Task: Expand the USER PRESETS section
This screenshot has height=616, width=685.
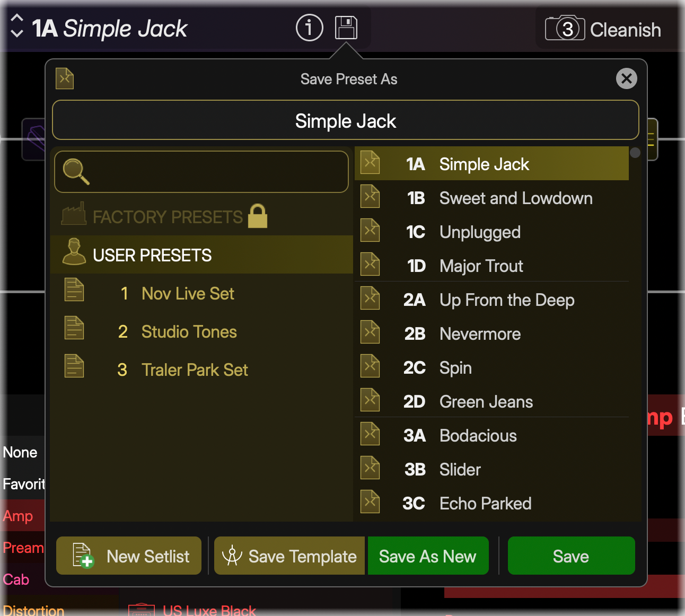Action: pos(152,255)
